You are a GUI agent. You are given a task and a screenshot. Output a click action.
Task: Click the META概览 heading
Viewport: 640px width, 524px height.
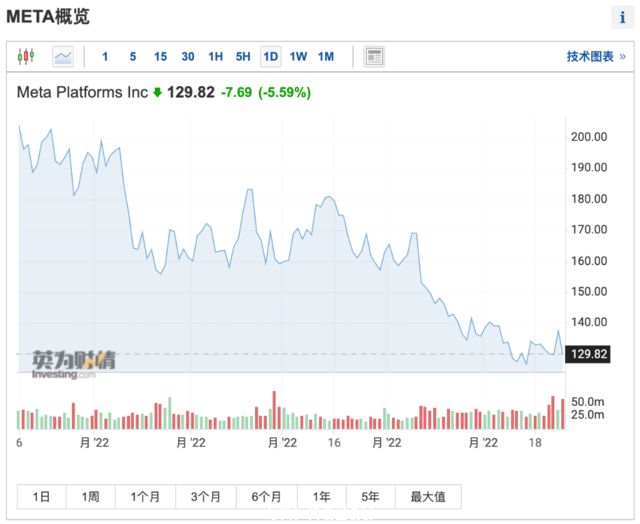(x=48, y=17)
